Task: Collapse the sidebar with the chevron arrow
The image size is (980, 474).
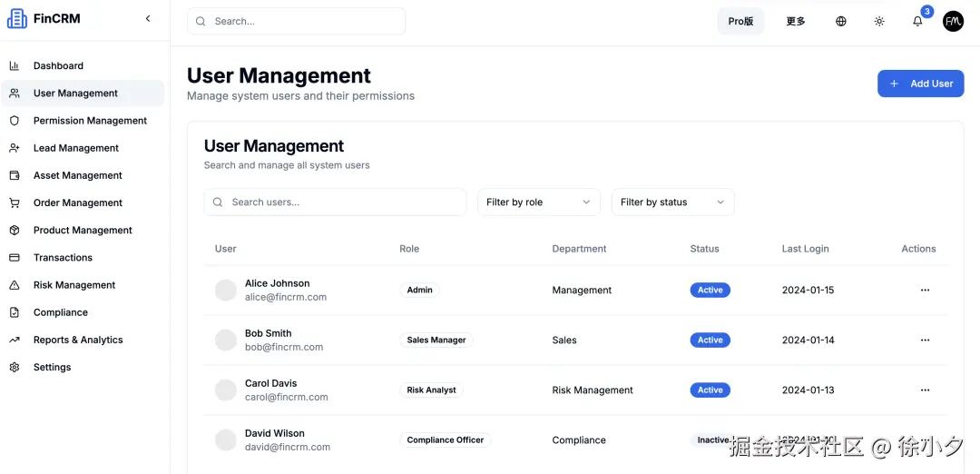Action: (x=148, y=19)
